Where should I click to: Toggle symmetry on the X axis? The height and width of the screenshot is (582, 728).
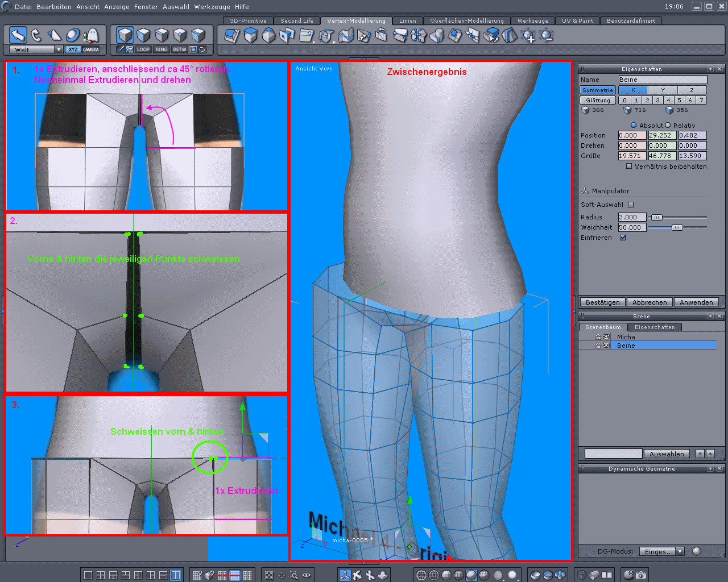[x=633, y=90]
